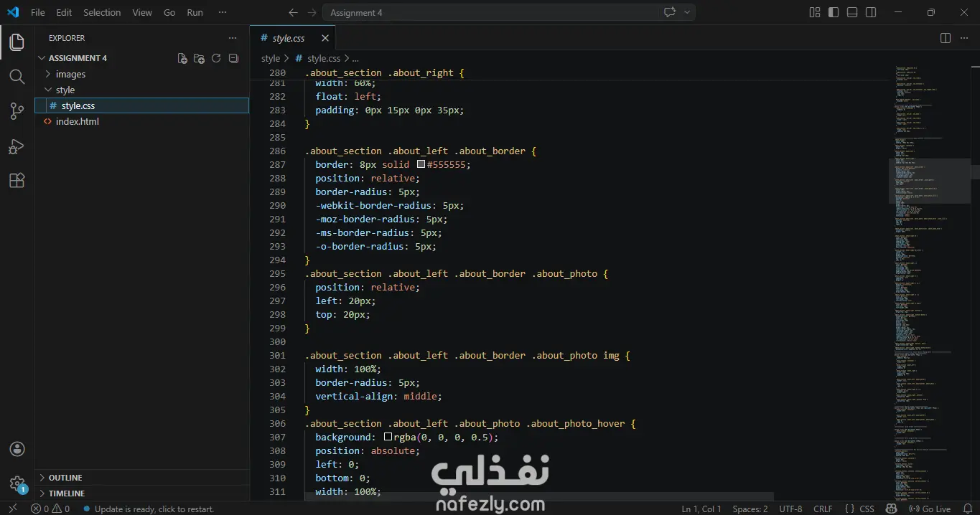Open the Manage gear icon

click(17, 483)
